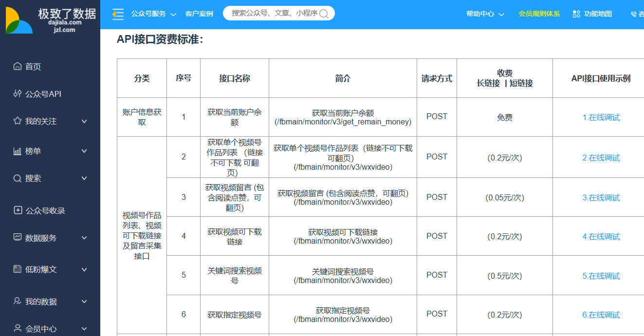Click the 极致了数据 leaf logo
This screenshot has height=336, width=644.
coord(19,20)
